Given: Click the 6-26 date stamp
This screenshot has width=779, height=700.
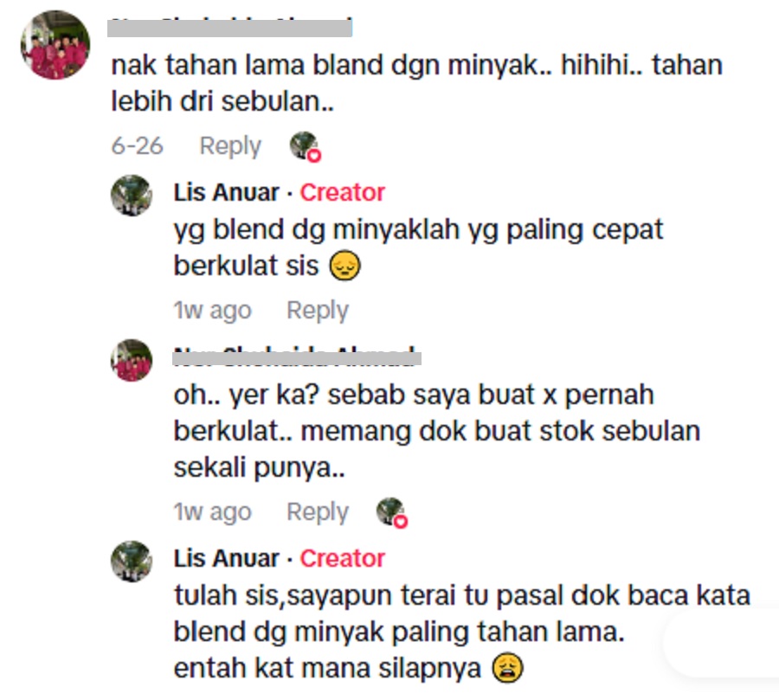Looking at the screenshot, I should 137,146.
